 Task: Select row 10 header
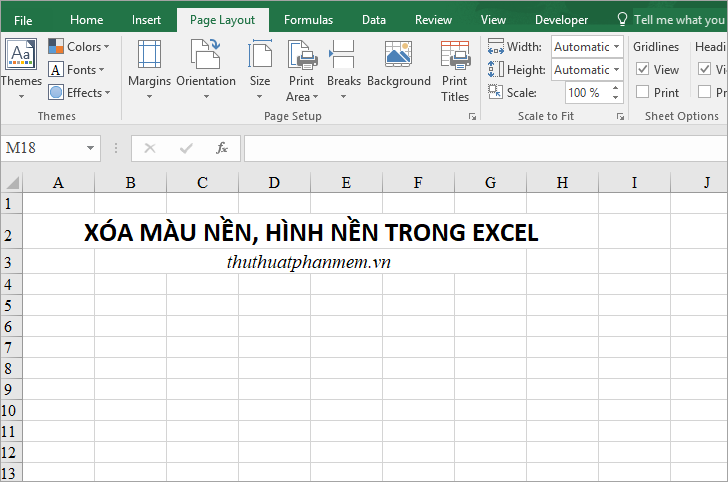coord(11,410)
